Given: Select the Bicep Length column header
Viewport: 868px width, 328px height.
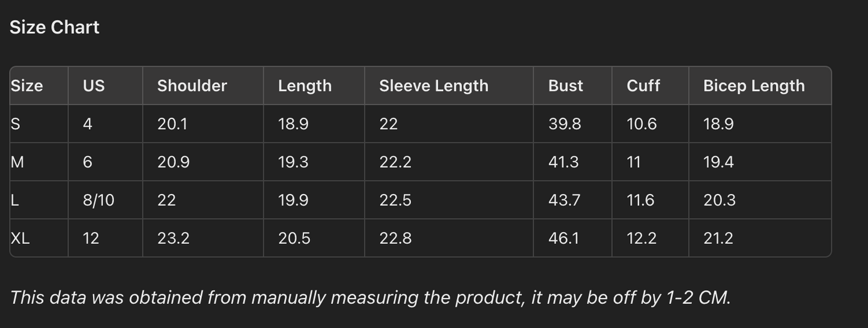Looking at the screenshot, I should click(753, 86).
